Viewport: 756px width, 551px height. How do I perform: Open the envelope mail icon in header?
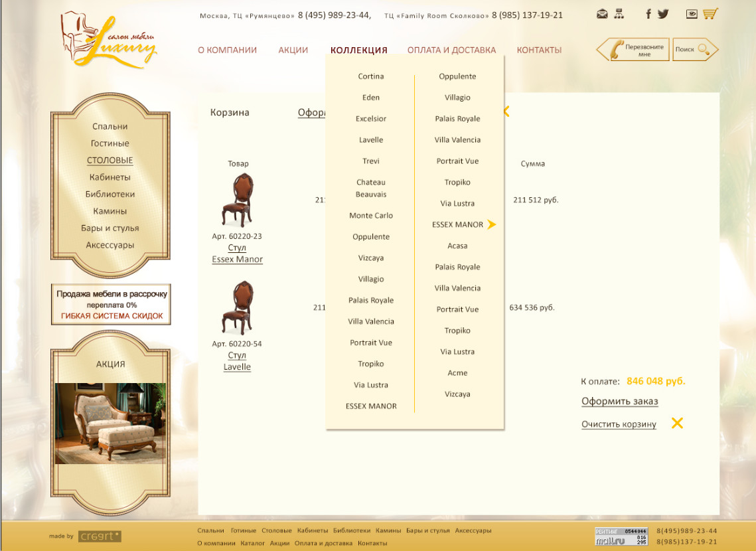602,14
